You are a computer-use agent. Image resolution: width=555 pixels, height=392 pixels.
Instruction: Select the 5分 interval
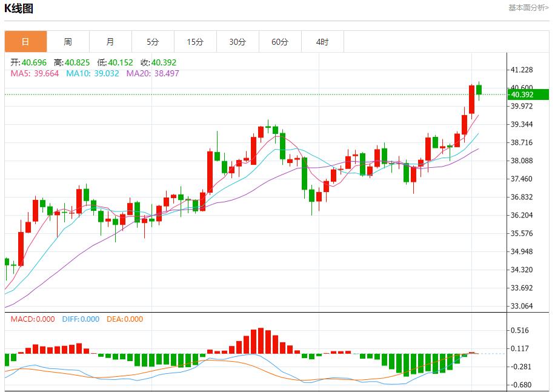[153, 41]
